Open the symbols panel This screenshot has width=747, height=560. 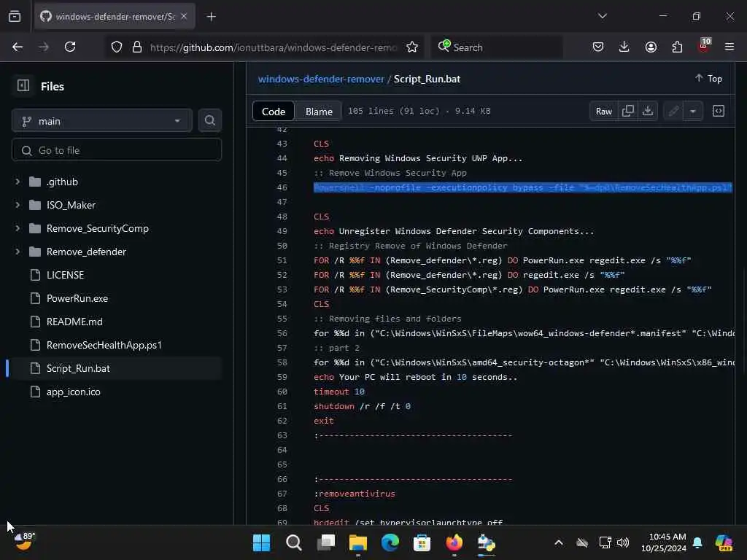click(718, 111)
